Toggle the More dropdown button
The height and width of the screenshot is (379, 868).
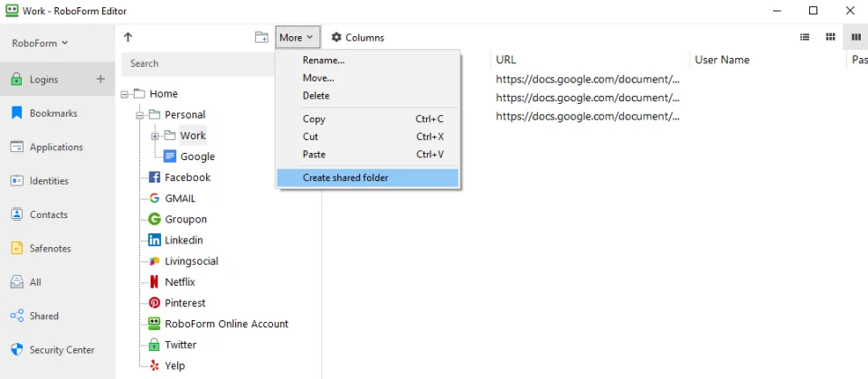297,38
